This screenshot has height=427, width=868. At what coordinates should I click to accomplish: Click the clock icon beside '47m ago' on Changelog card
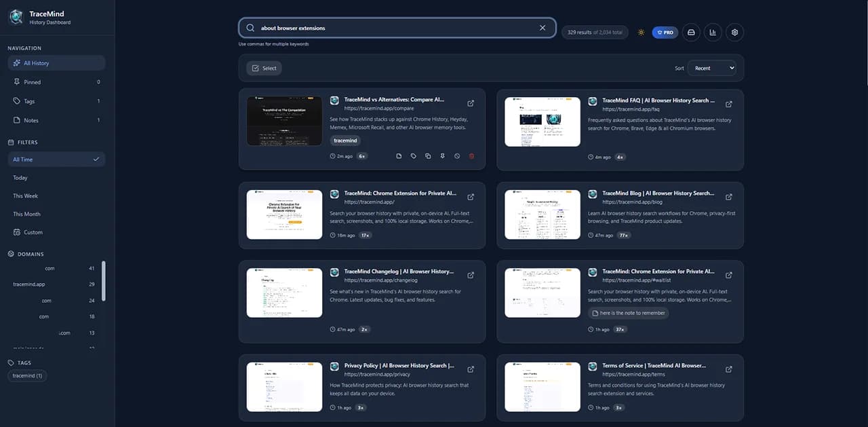point(332,329)
